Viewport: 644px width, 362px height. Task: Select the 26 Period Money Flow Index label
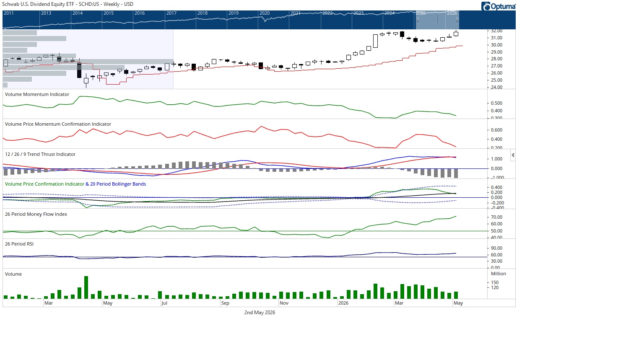pos(36,214)
